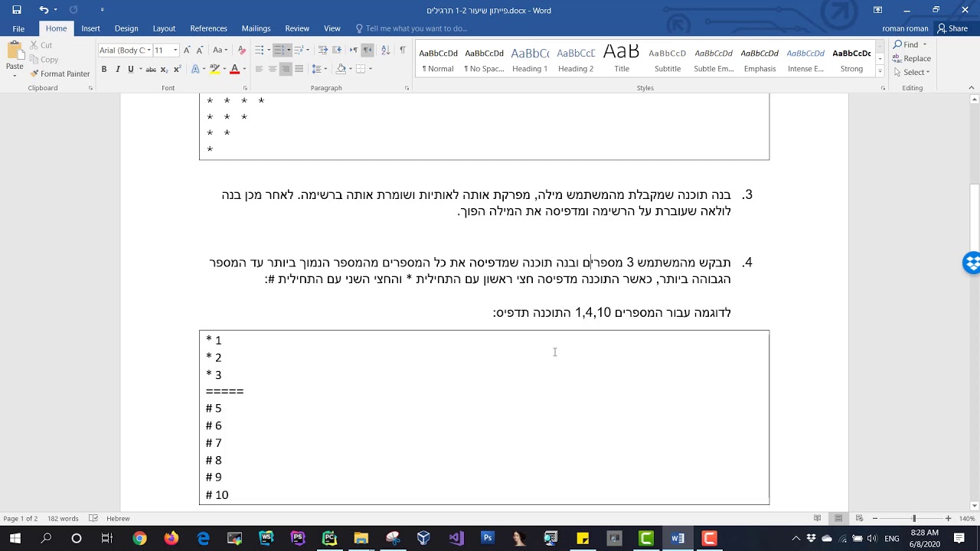This screenshot has height=551, width=980.
Task: Center align the paragraph
Action: click(272, 69)
